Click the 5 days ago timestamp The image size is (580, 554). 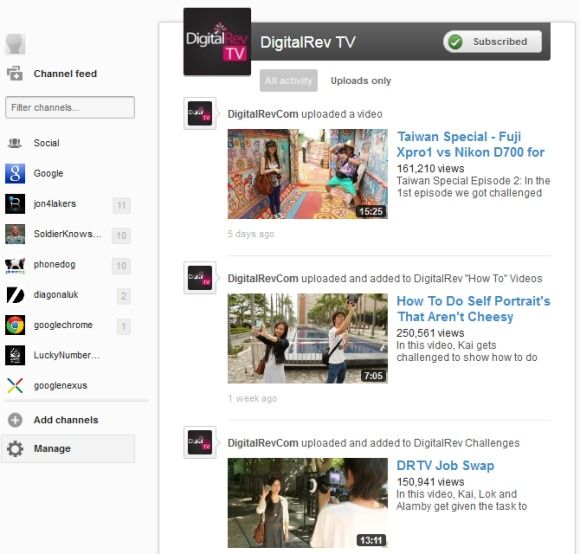click(x=251, y=234)
